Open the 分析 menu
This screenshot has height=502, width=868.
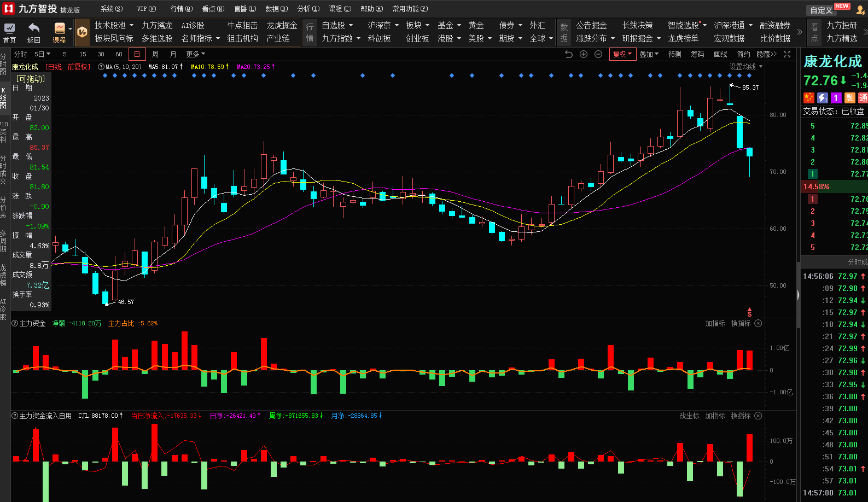tap(308, 9)
